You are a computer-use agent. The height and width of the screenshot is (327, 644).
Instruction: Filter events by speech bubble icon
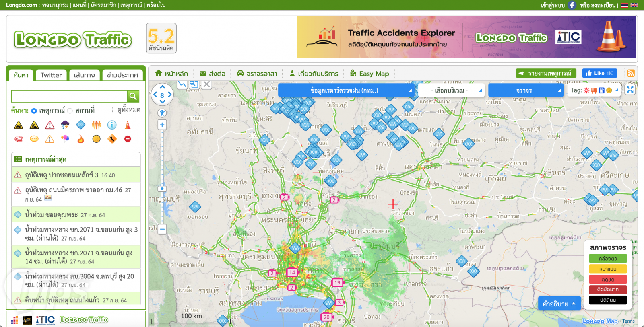click(34, 139)
